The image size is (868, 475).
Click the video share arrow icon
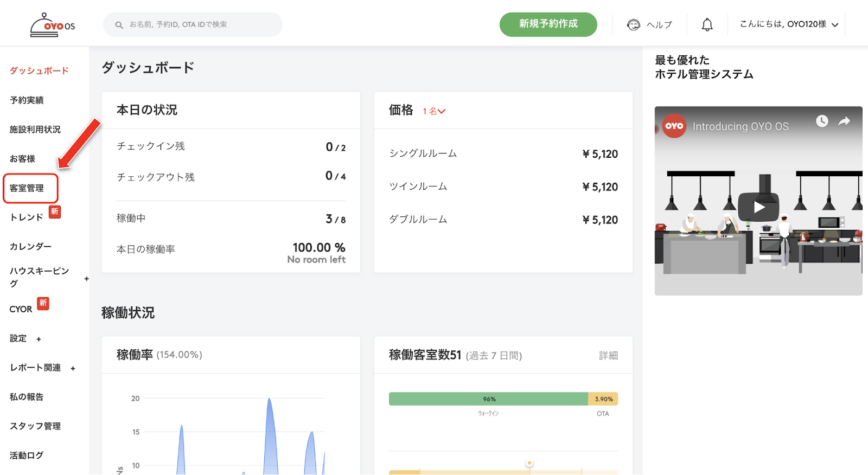(x=844, y=121)
